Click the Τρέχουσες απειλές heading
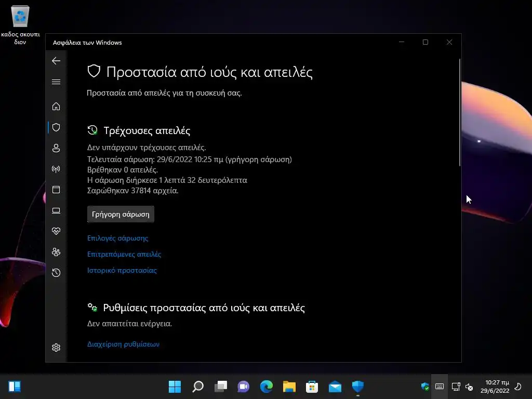 coord(147,130)
